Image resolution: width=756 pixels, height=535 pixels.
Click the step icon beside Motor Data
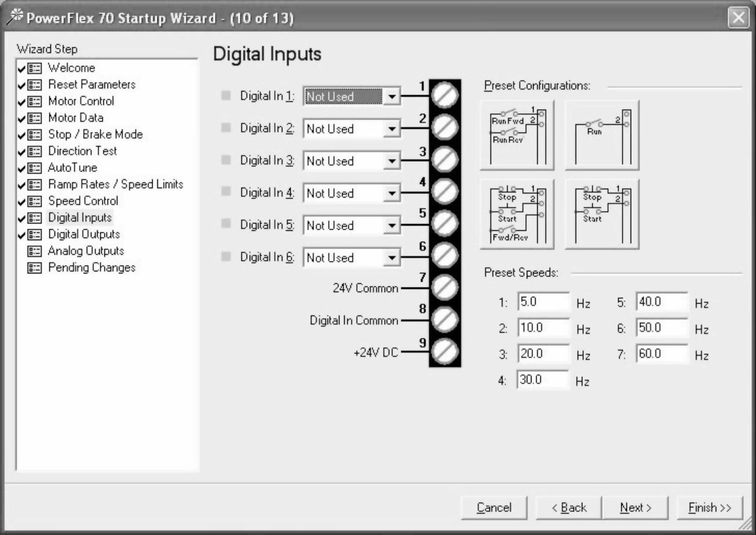tap(35, 118)
